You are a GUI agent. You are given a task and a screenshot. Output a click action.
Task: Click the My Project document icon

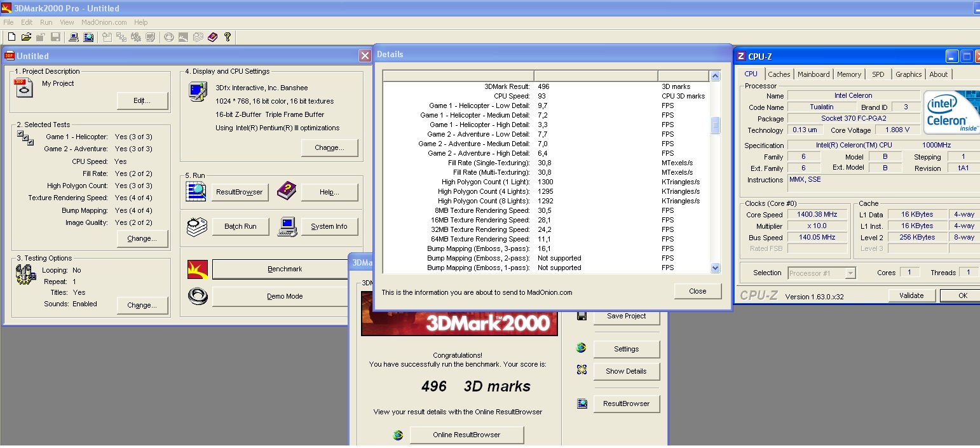[x=24, y=88]
